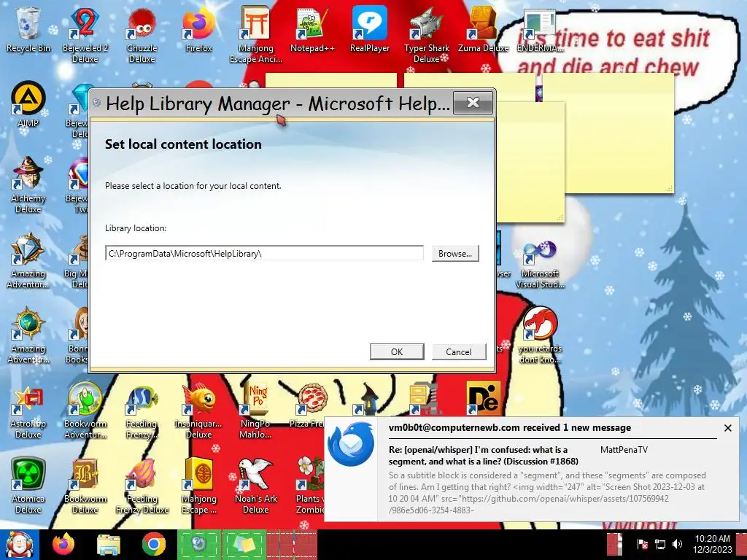Open File Explorer from the taskbar
747x560 pixels.
click(x=109, y=545)
